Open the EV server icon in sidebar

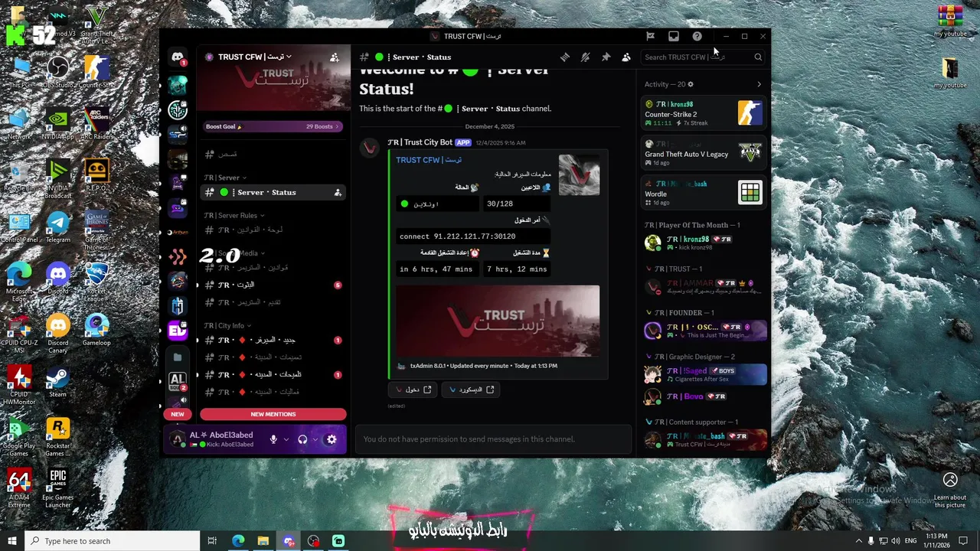tap(178, 331)
